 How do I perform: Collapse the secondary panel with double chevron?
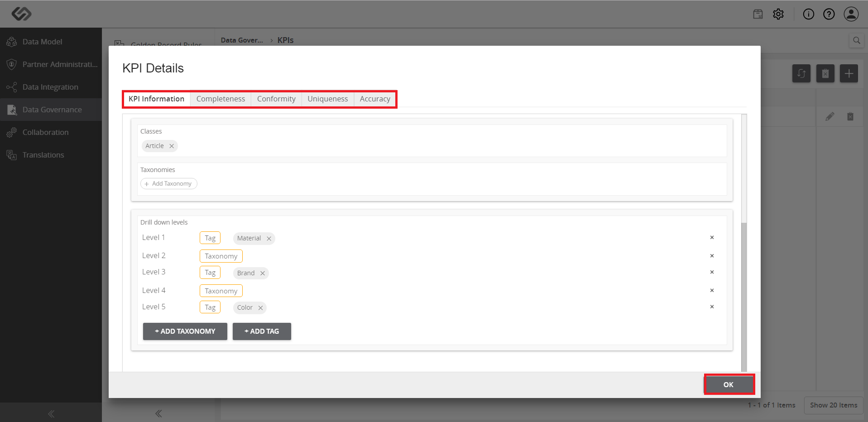158,413
